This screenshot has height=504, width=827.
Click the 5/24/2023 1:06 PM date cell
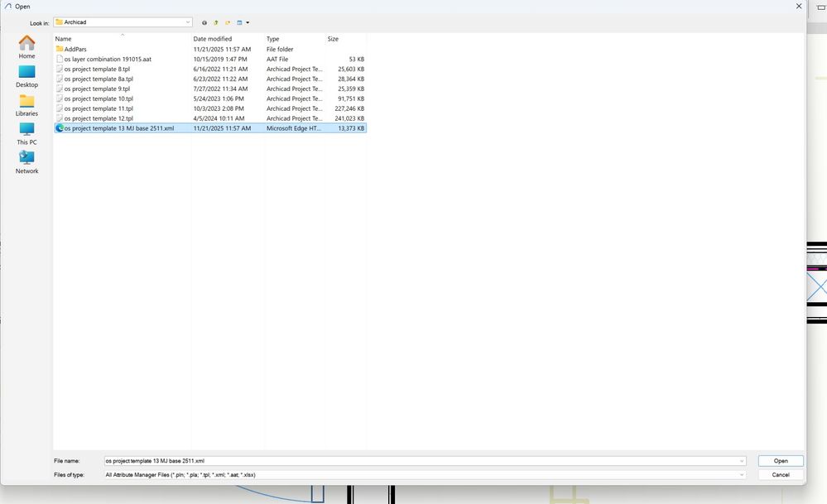[x=219, y=98]
